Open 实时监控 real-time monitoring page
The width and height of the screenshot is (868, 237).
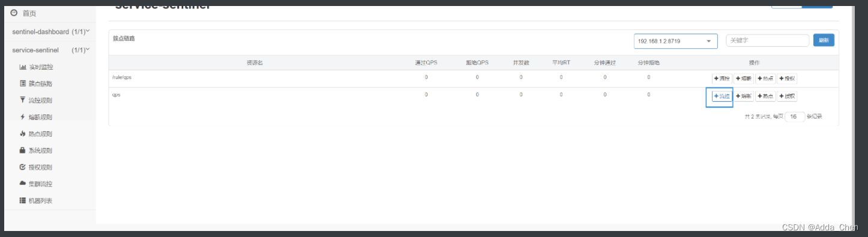pyautogui.click(x=37, y=67)
